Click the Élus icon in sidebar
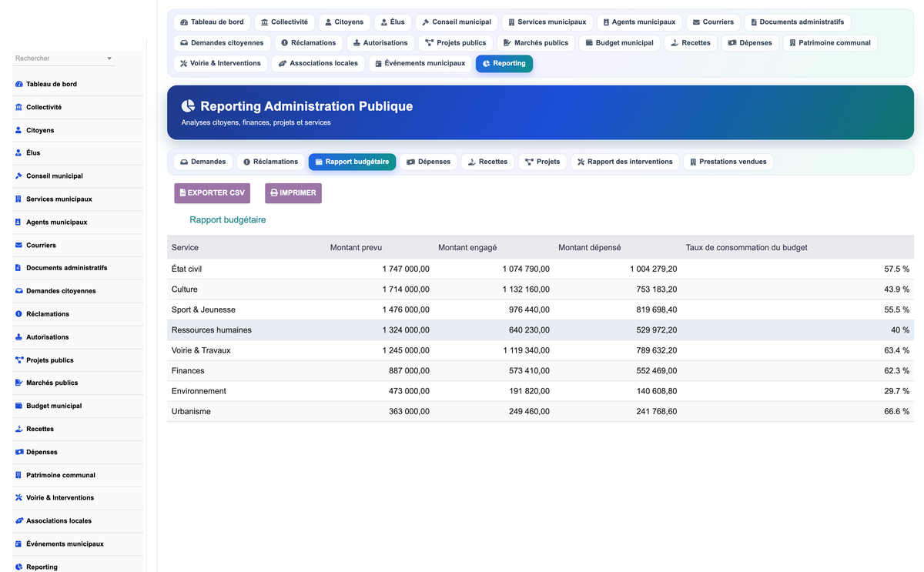The width and height of the screenshot is (924, 572). click(18, 153)
